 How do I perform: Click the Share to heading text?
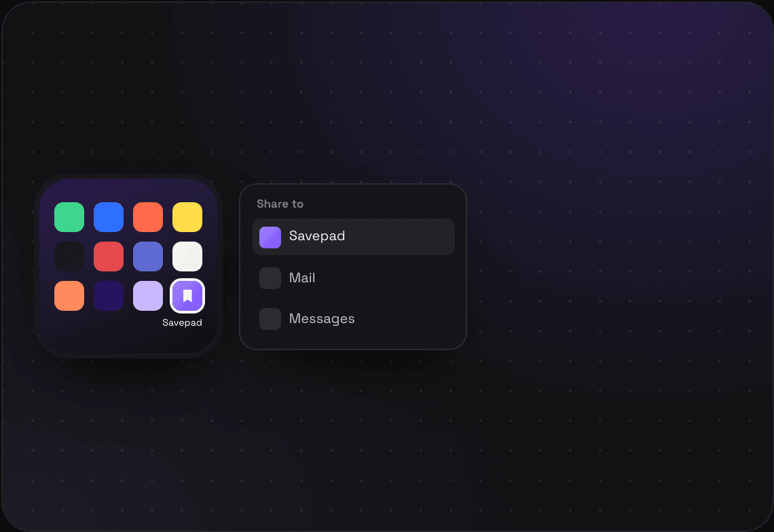pyautogui.click(x=280, y=204)
